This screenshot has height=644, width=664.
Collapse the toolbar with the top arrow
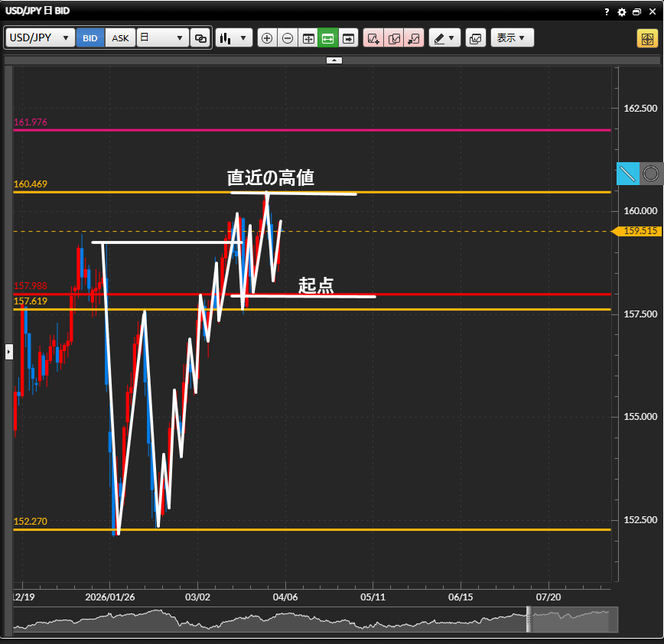tap(334, 60)
